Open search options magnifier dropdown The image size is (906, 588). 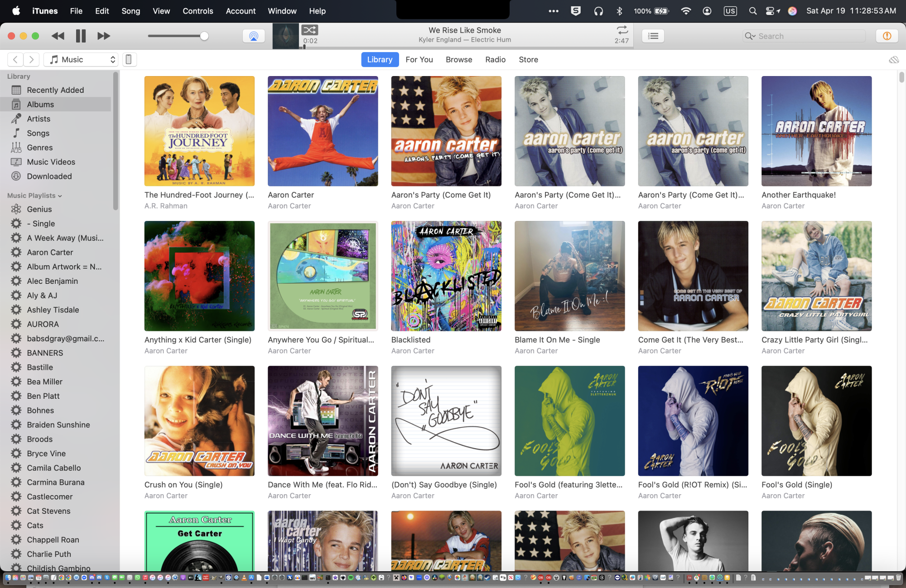coord(750,36)
